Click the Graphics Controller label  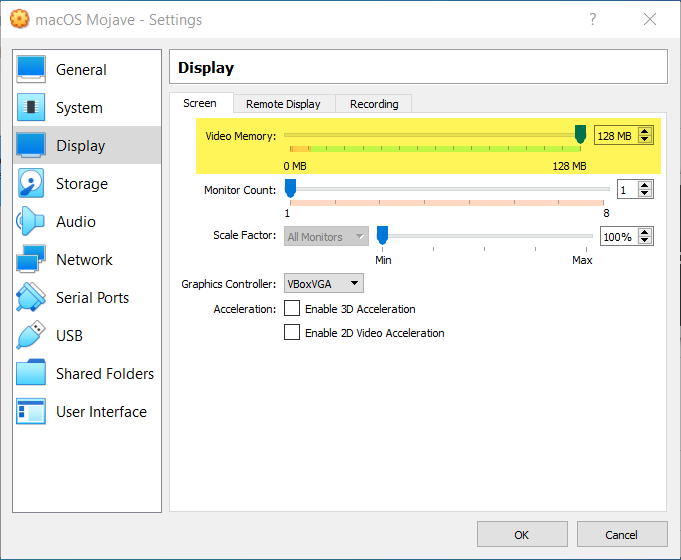click(x=228, y=284)
